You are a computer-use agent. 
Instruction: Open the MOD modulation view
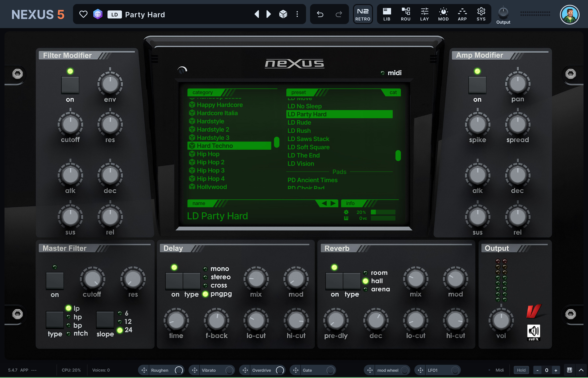coord(443,14)
